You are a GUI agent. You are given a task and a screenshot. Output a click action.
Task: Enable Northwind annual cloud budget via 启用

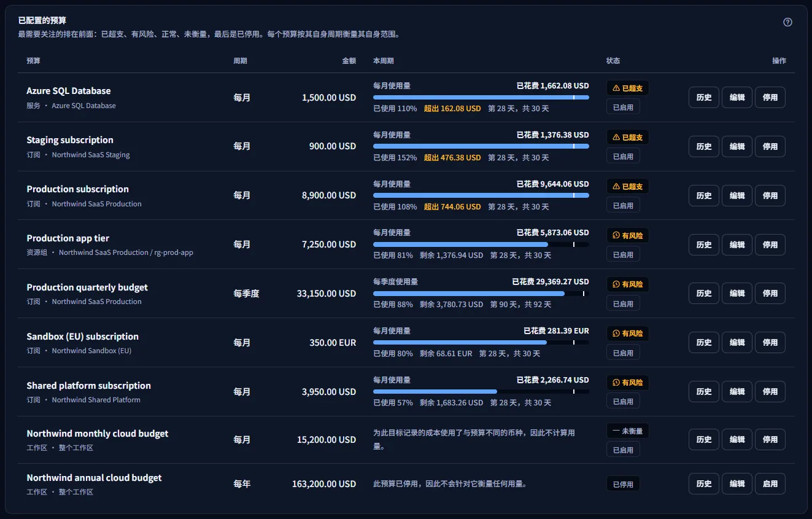coord(770,484)
